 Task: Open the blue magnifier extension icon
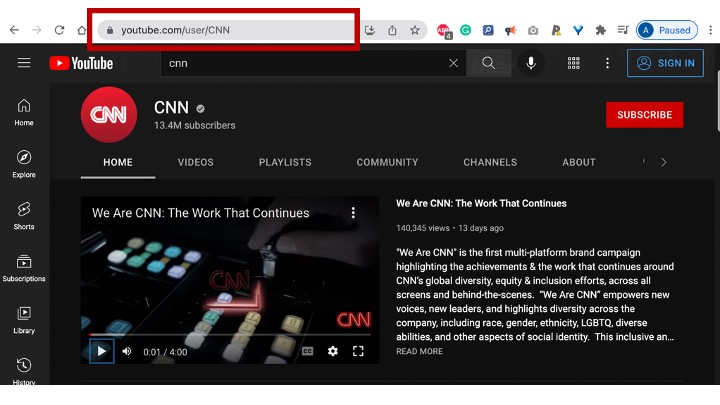488,30
